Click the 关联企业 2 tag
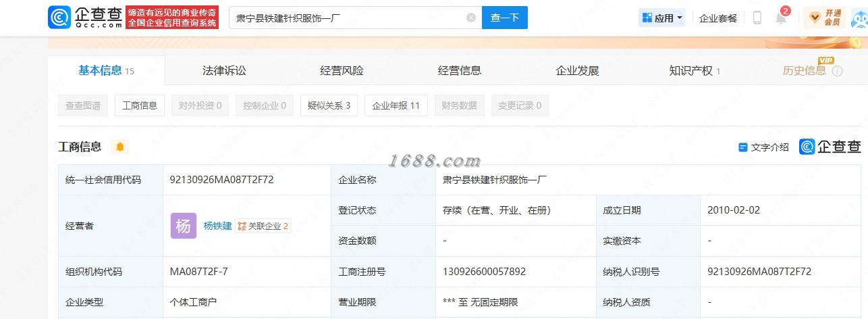Viewport: 868px width, 319px height. pyautogui.click(x=263, y=226)
